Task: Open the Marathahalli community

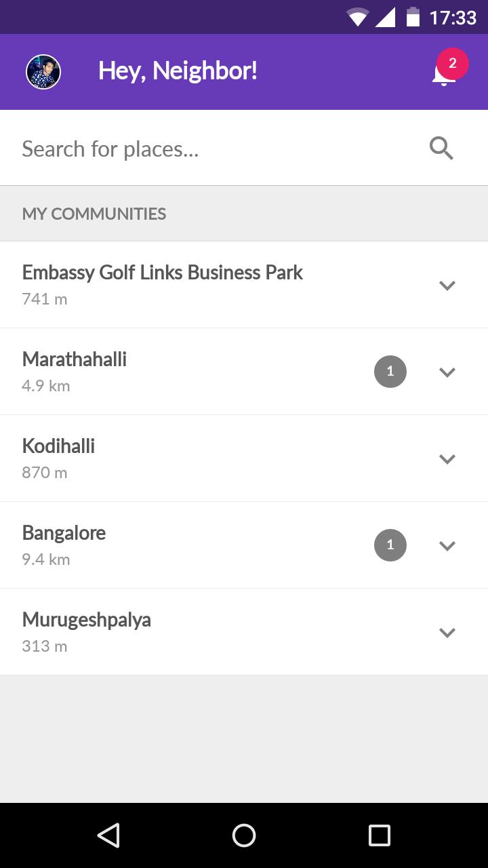Action: point(75,371)
